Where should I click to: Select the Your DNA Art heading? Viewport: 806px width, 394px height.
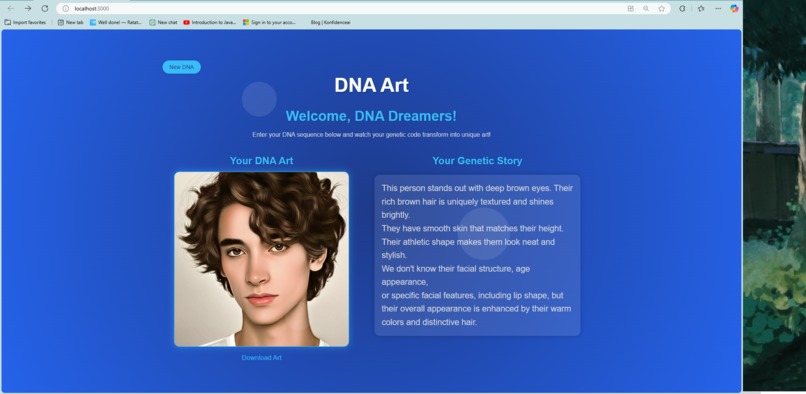(262, 160)
